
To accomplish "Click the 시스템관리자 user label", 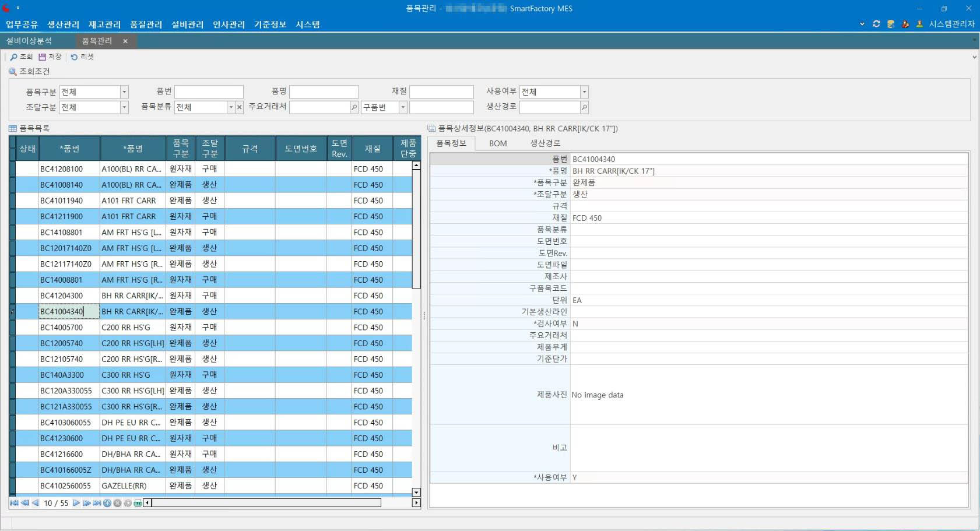I will point(951,24).
